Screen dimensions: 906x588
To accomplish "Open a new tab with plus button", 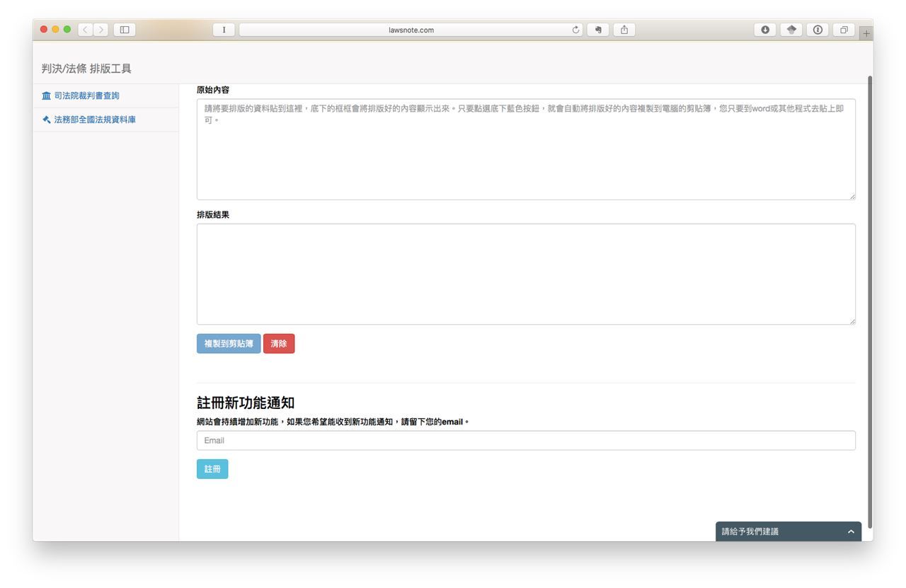I will coord(866,33).
